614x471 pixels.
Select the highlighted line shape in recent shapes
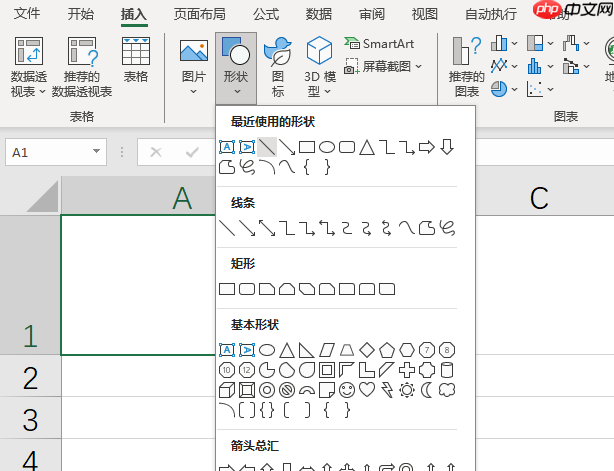(267, 147)
